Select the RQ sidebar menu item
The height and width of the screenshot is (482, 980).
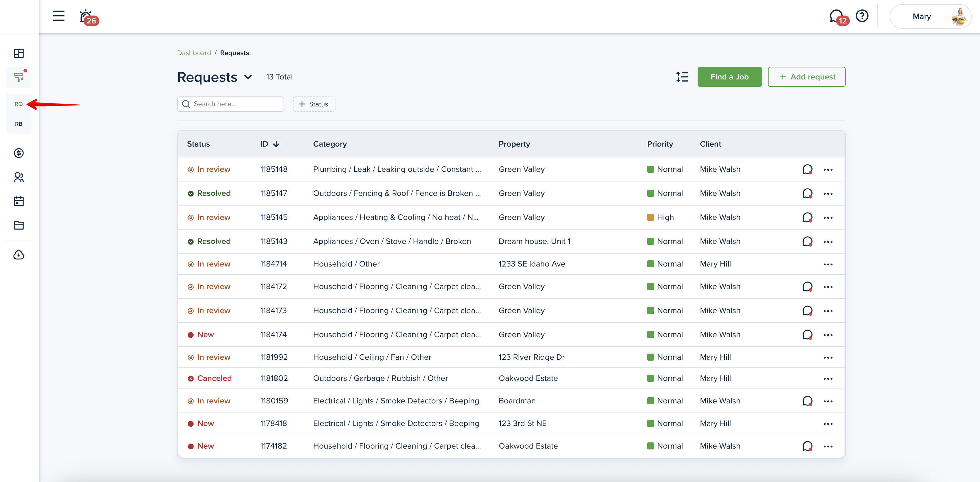19,104
